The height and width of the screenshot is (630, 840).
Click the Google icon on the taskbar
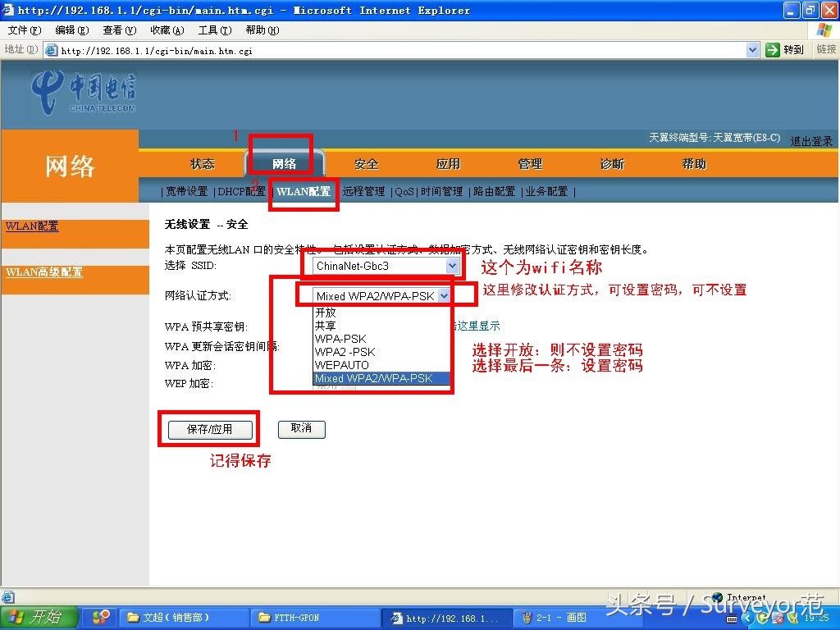pos(99,618)
